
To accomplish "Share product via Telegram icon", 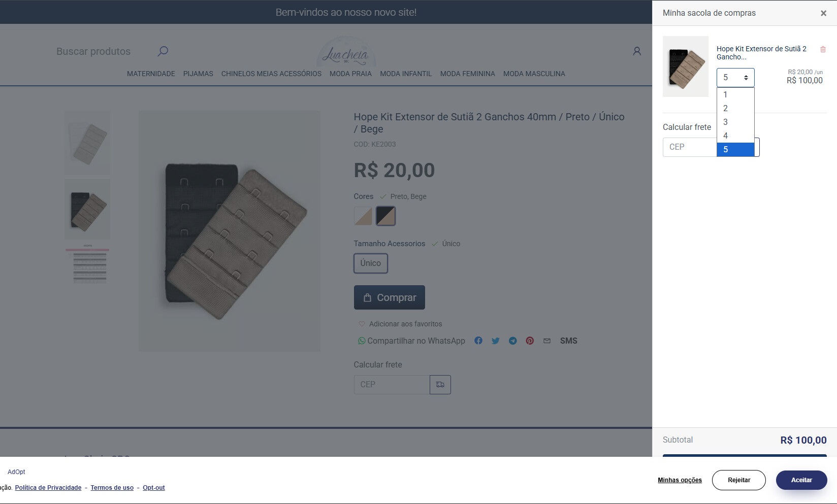I will [513, 341].
